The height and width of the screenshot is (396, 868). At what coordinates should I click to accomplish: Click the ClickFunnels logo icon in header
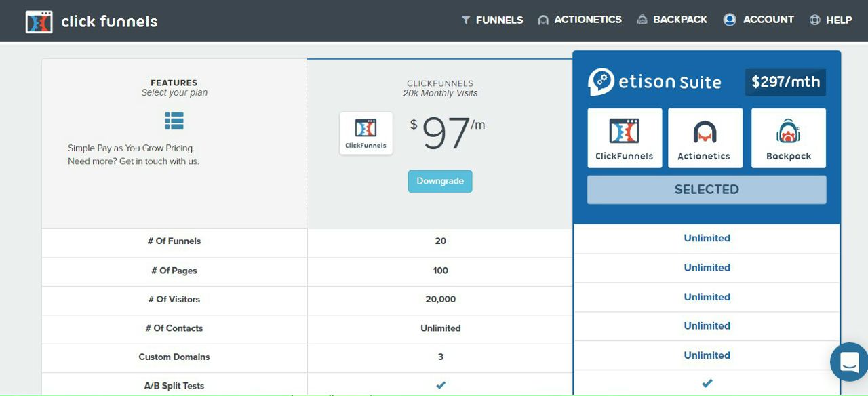pos(39,22)
